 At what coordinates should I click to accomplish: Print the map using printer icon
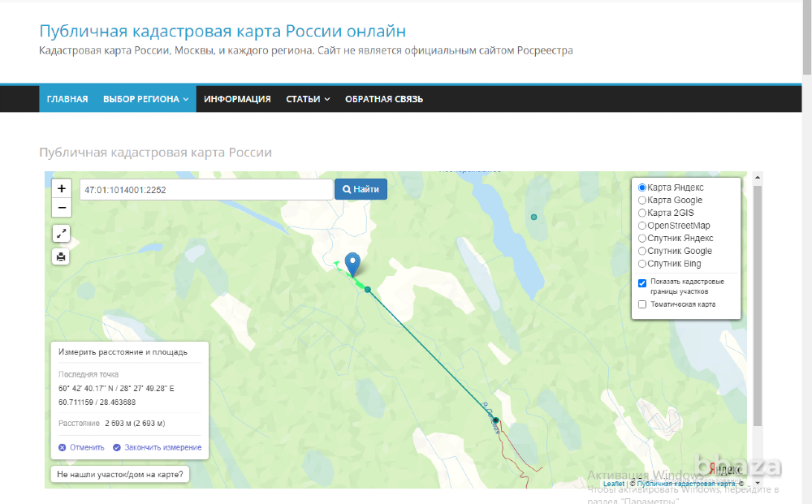pyautogui.click(x=62, y=256)
